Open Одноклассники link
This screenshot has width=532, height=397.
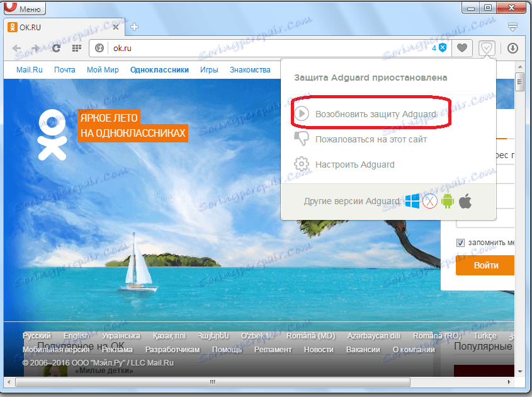pyautogui.click(x=159, y=70)
